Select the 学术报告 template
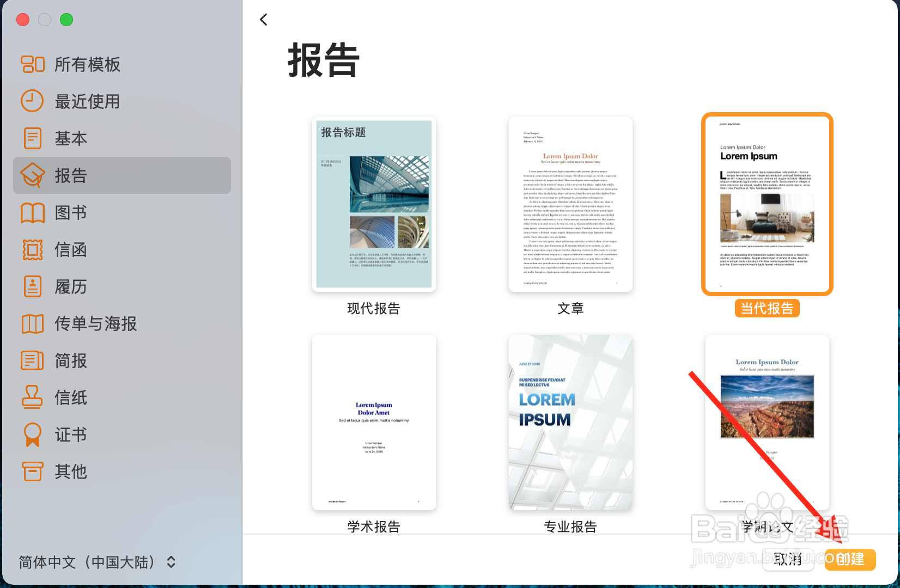Screen dimensions: 900x588 (x=374, y=422)
